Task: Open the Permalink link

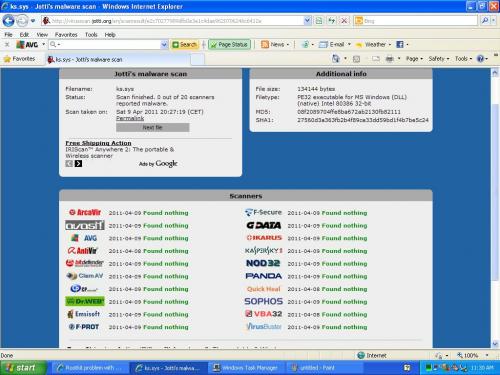Action: (x=130, y=118)
